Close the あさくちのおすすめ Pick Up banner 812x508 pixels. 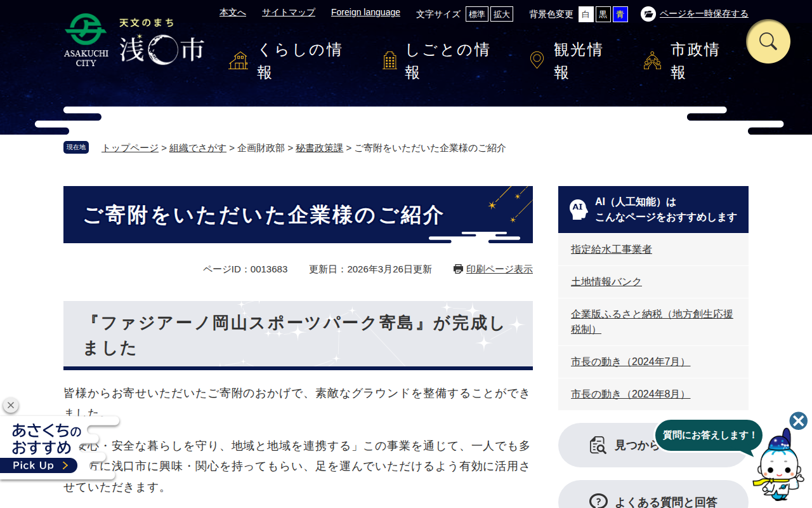(x=10, y=405)
